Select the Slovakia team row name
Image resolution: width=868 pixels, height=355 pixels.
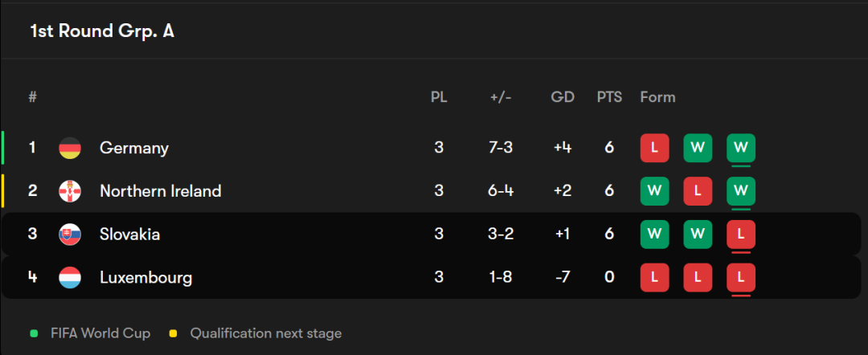point(129,235)
